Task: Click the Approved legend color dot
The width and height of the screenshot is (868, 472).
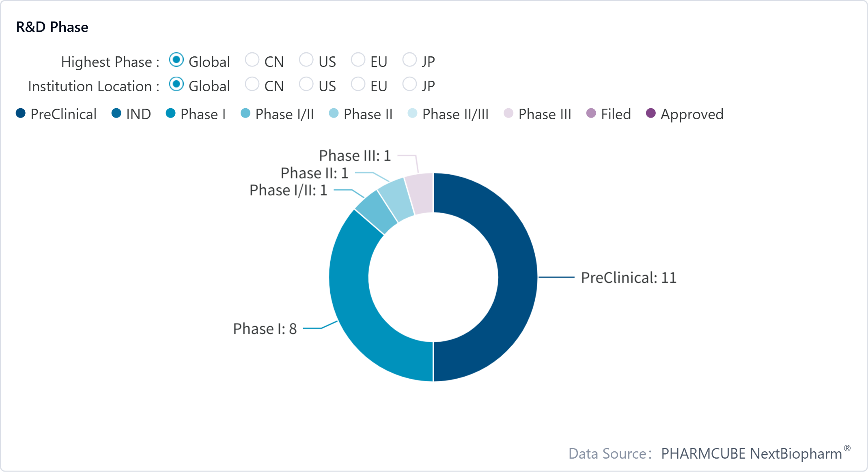Action: [650, 114]
